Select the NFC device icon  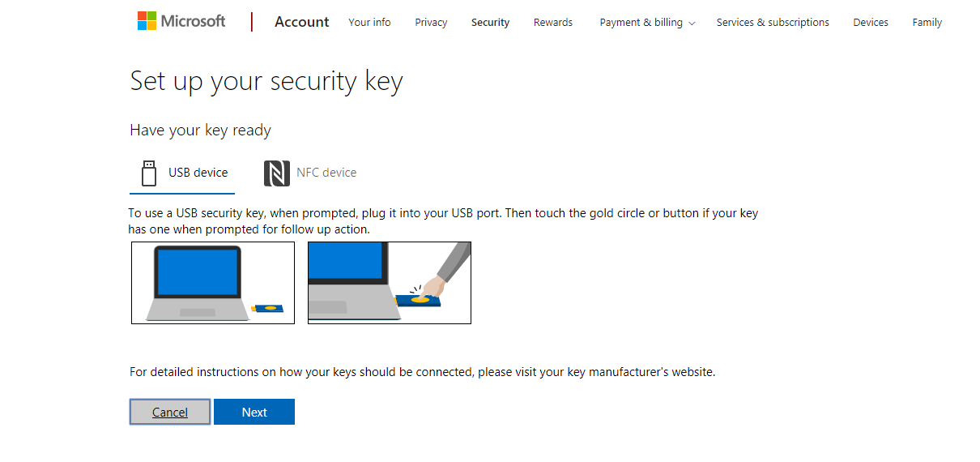[276, 173]
